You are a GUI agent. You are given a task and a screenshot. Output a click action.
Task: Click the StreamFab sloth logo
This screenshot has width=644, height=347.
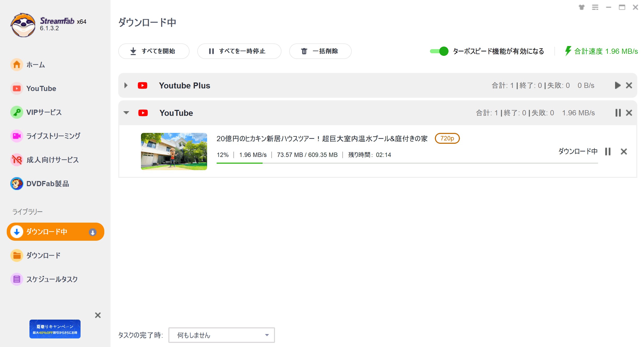(x=23, y=25)
